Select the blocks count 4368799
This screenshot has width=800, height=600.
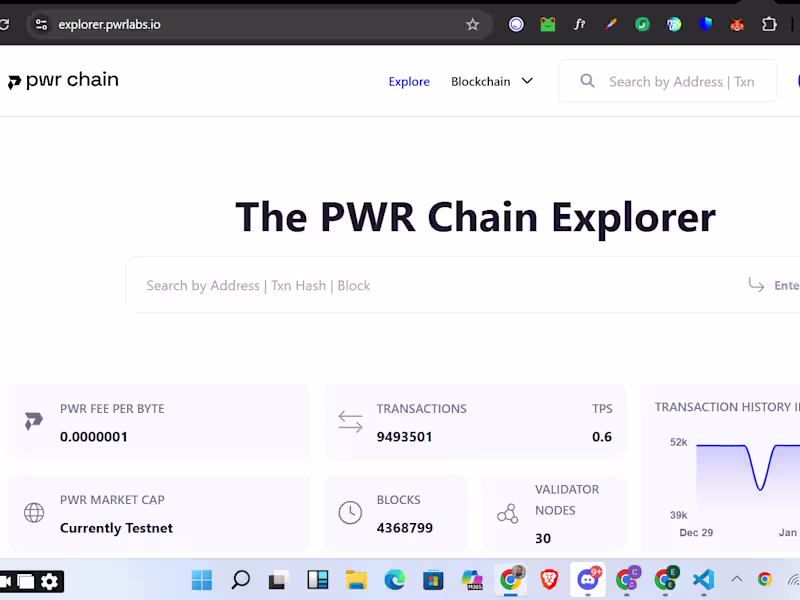click(405, 528)
